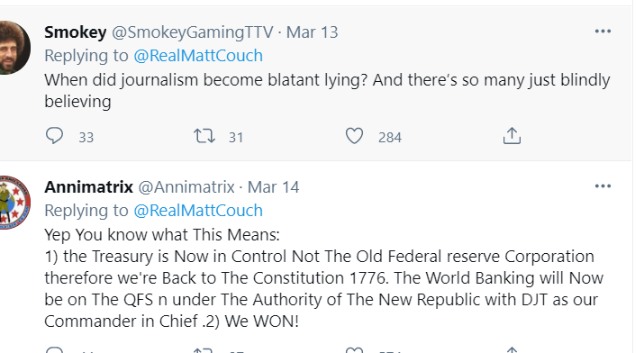Click @RealMattCouch mention in Smokey's reply
The image size is (644, 353).
click(198, 56)
